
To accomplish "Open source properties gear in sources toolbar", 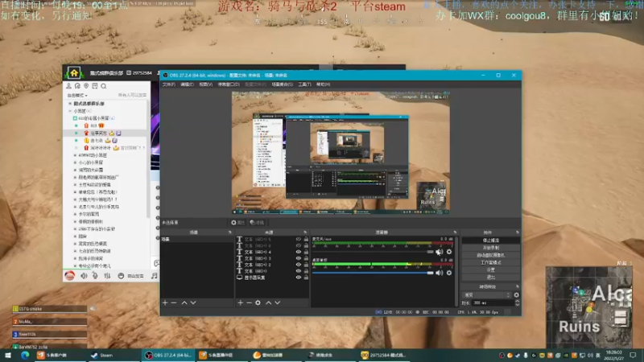I will pos(258,302).
